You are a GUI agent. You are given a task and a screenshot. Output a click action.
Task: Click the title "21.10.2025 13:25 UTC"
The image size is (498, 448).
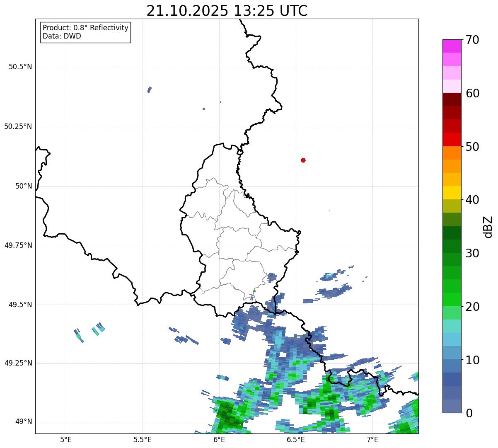(x=227, y=11)
